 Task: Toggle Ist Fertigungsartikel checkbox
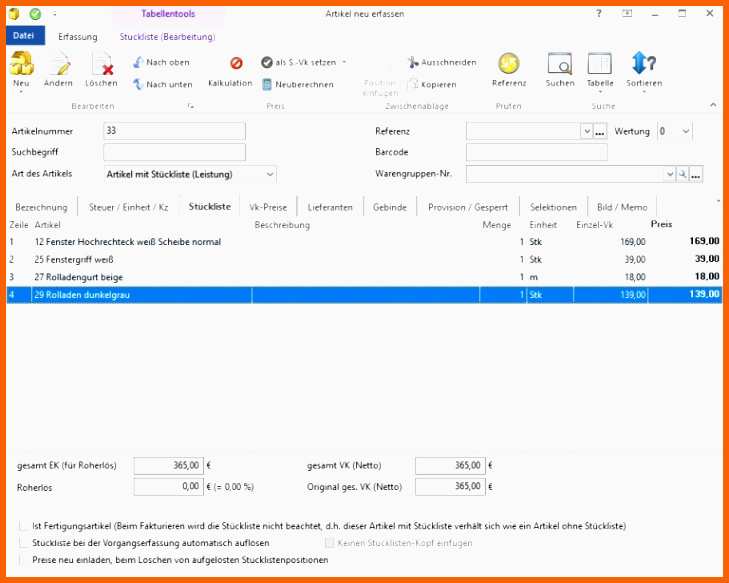pyautogui.click(x=23, y=526)
